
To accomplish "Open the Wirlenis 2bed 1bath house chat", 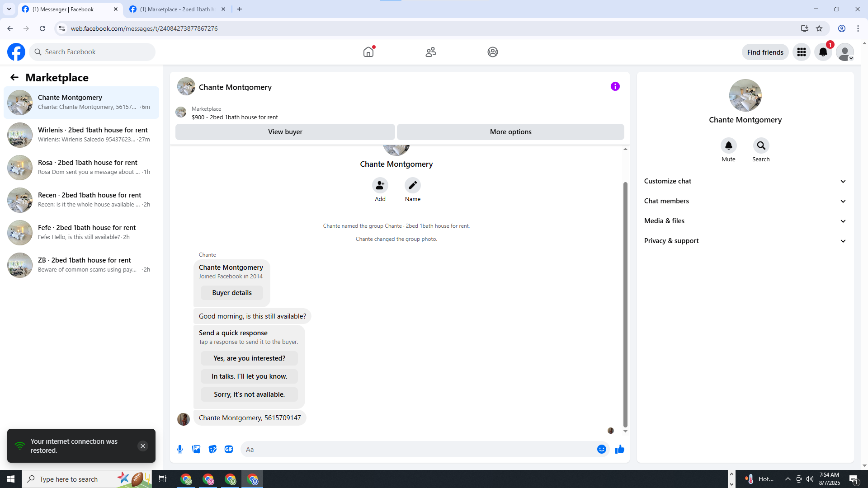I will 81,135.
